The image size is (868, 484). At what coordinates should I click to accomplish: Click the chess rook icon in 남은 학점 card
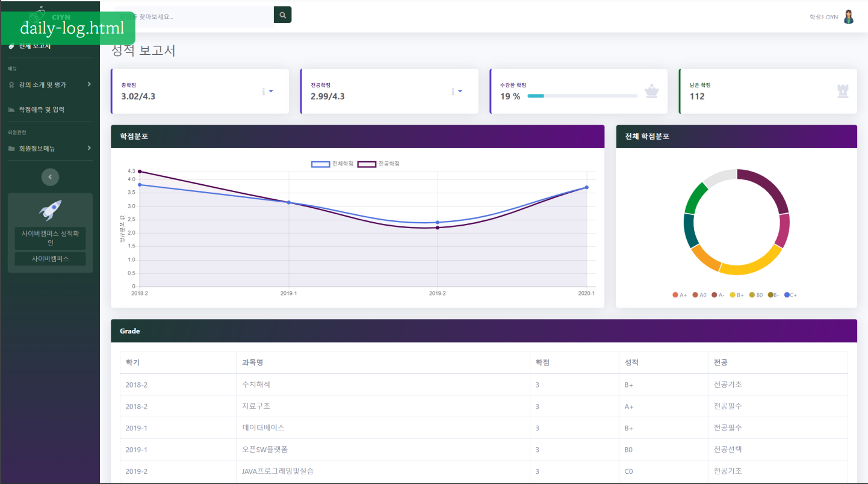842,91
